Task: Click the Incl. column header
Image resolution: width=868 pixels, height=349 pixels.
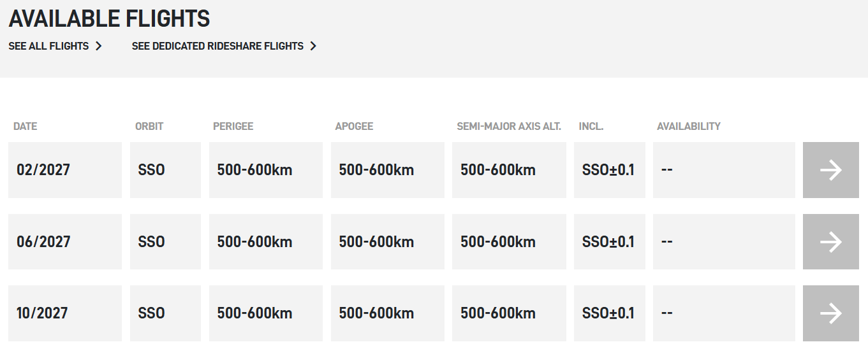Action: 591,126
